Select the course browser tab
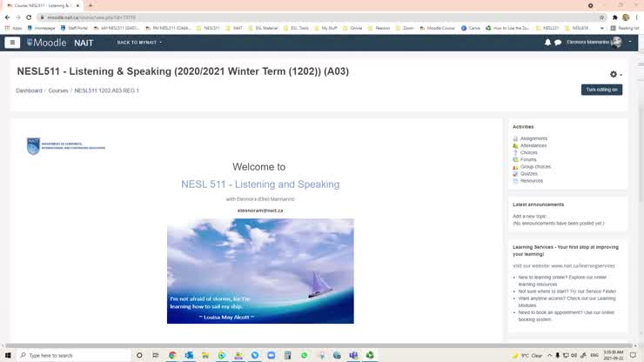 click(44, 6)
